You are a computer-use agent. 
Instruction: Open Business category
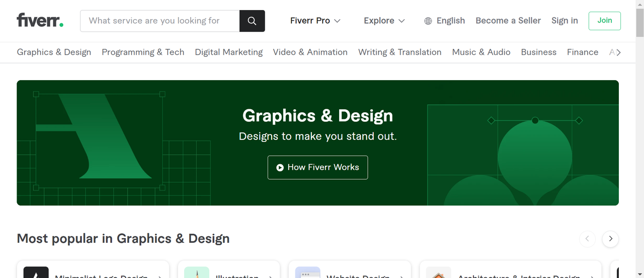click(539, 52)
